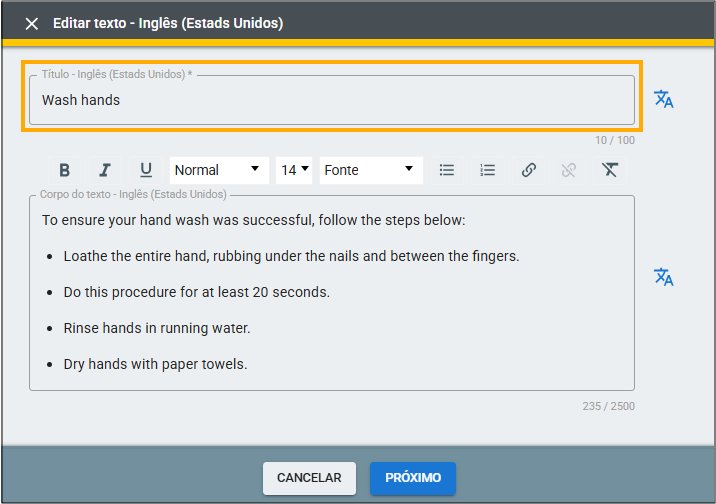Screen dimensions: 716x504
Task: Click the Rinse hands bullet line
Action: click(157, 328)
